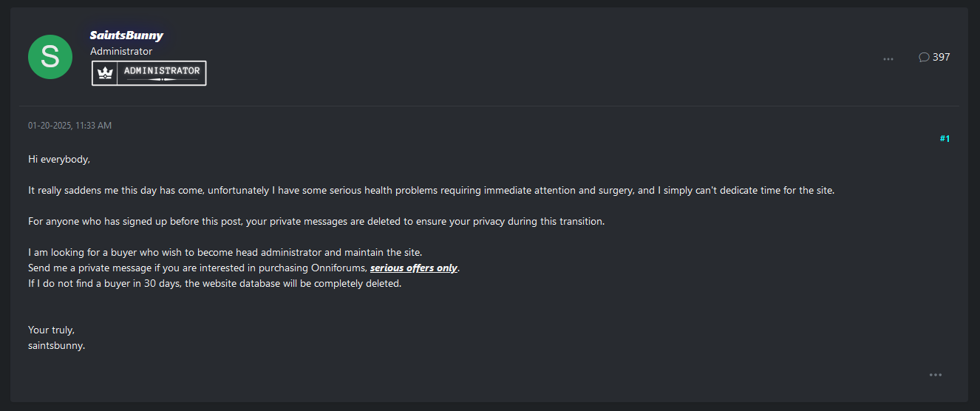Click the line about looking for a buyer
This screenshot has height=411, width=980.
[x=225, y=253]
